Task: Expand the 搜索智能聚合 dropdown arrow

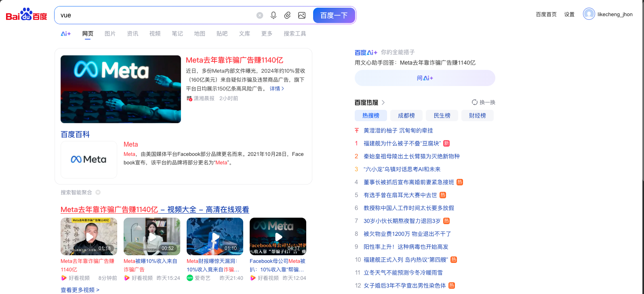Action: (x=98, y=193)
